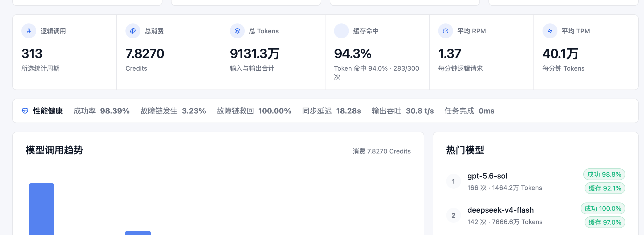Image resolution: width=644 pixels, height=235 pixels.
Task: Click the 热门模型 panel title
Action: 465,150
